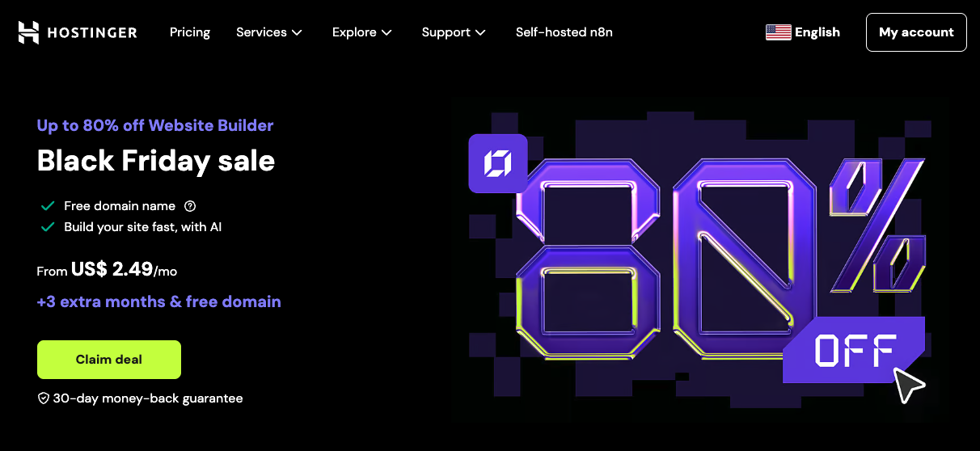This screenshot has width=980, height=451.
Task: Click 'Build your site fast, with AI' text
Action: tap(143, 227)
